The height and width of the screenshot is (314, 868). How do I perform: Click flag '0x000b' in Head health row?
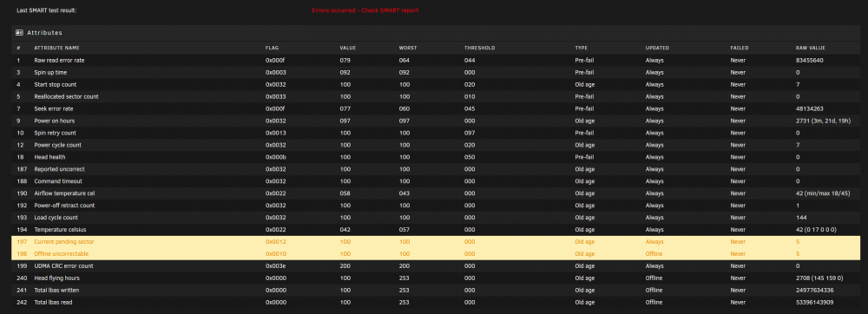[x=276, y=157]
